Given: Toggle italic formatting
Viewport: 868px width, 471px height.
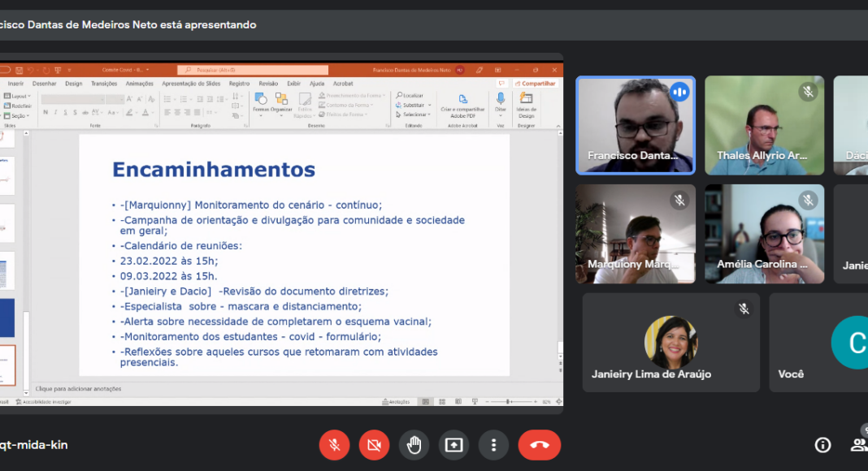Looking at the screenshot, I should 55,113.
